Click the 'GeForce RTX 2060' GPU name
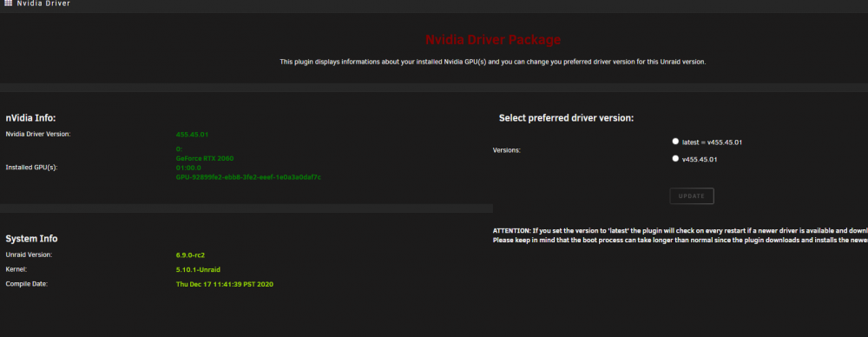The image size is (868, 337). pyautogui.click(x=205, y=159)
